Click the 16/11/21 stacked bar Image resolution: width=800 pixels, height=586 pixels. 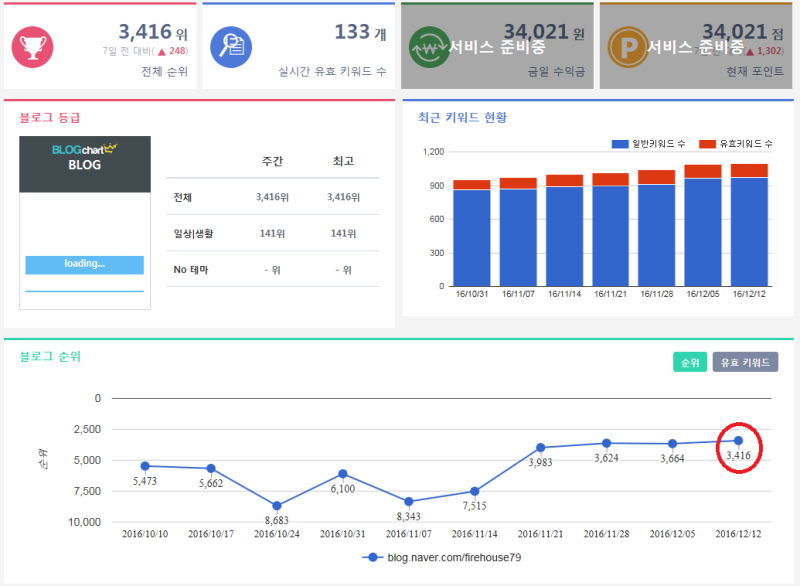coord(611,230)
